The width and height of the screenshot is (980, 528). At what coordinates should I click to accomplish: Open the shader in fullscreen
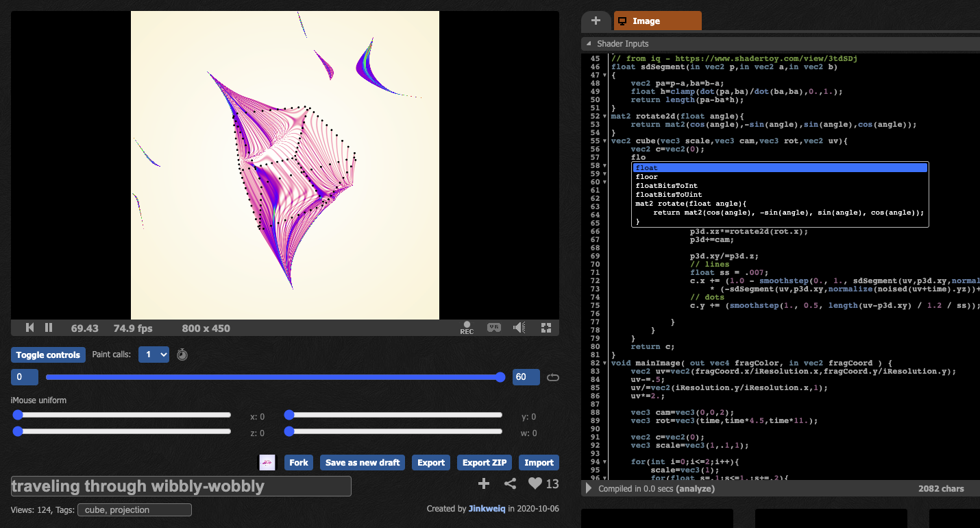pyautogui.click(x=546, y=328)
